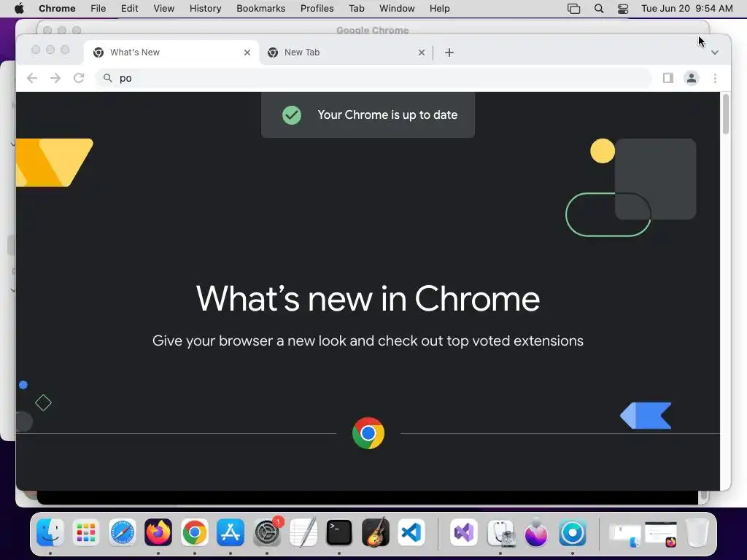Screen dimensions: 747x560
Task: Open App Store from the Dock
Action: [231, 532]
